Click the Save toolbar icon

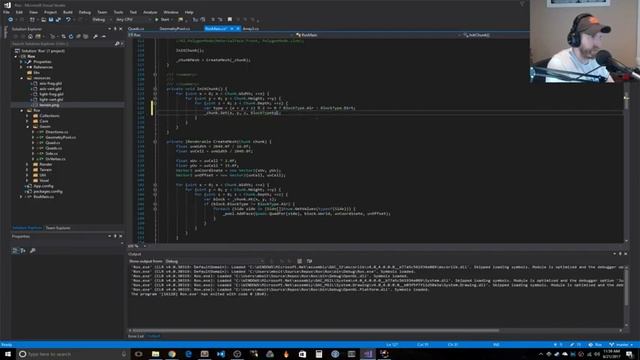(x=51, y=20)
